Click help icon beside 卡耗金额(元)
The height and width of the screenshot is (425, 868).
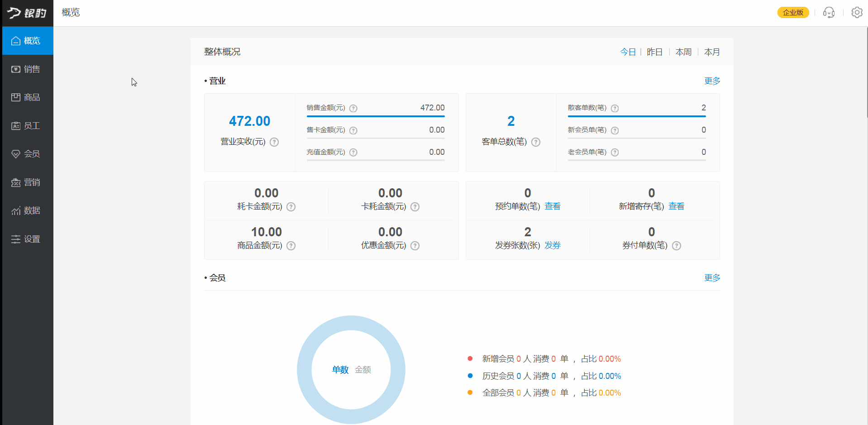(415, 207)
